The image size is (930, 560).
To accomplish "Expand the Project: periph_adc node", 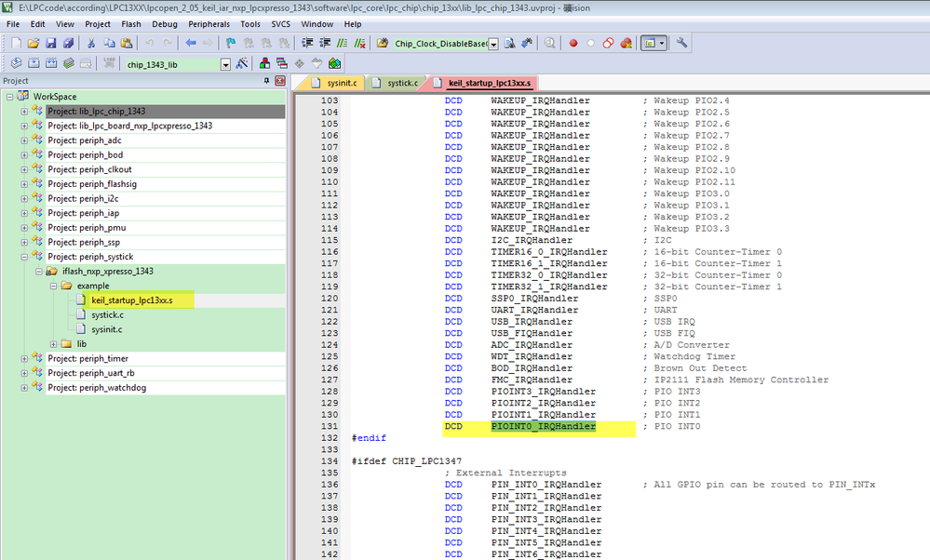I will click(x=25, y=140).
